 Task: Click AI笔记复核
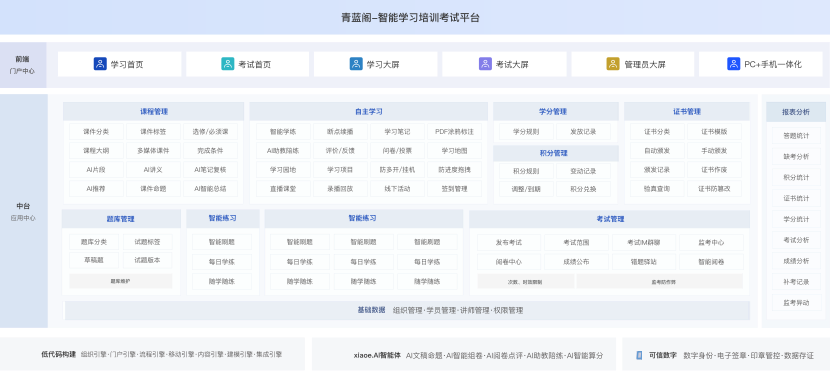[x=210, y=170]
